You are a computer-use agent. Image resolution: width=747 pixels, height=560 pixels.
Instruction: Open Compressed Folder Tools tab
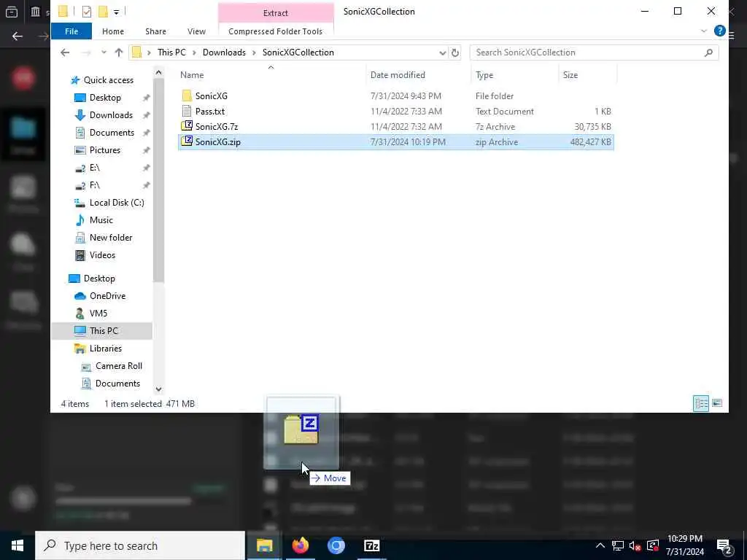coord(275,31)
